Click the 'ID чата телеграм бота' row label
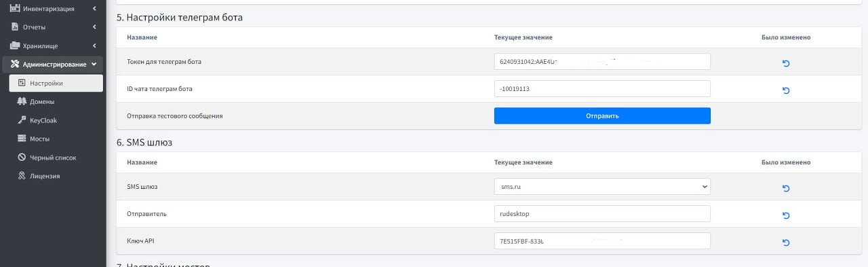 [160, 89]
